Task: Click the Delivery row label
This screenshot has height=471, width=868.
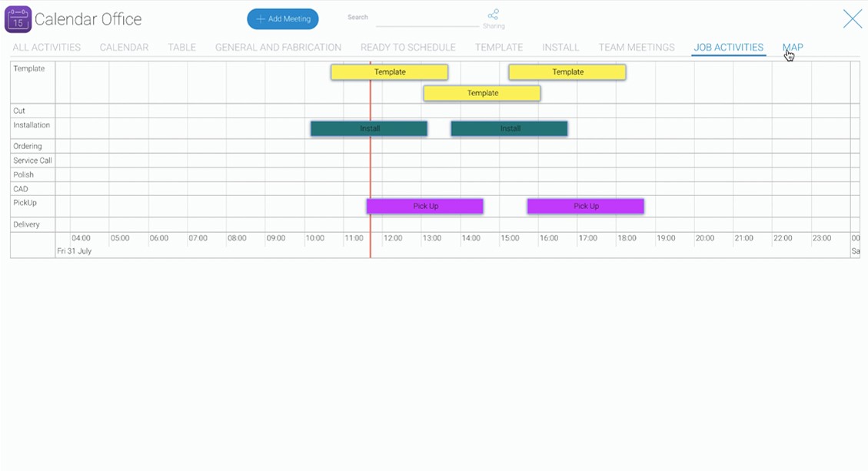Action: (27, 224)
